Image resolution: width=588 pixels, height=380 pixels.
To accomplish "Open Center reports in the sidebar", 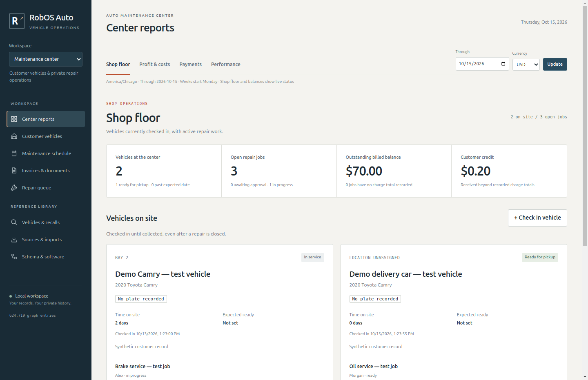I will 46,119.
